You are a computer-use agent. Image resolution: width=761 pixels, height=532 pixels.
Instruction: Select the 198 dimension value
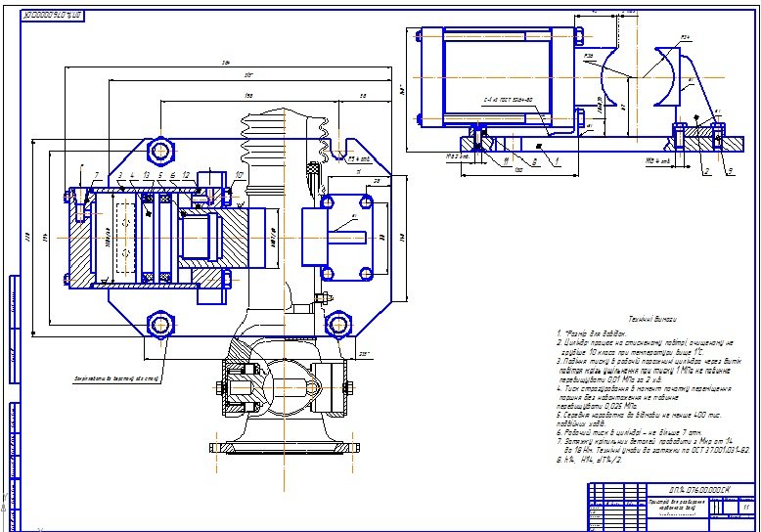point(249,96)
